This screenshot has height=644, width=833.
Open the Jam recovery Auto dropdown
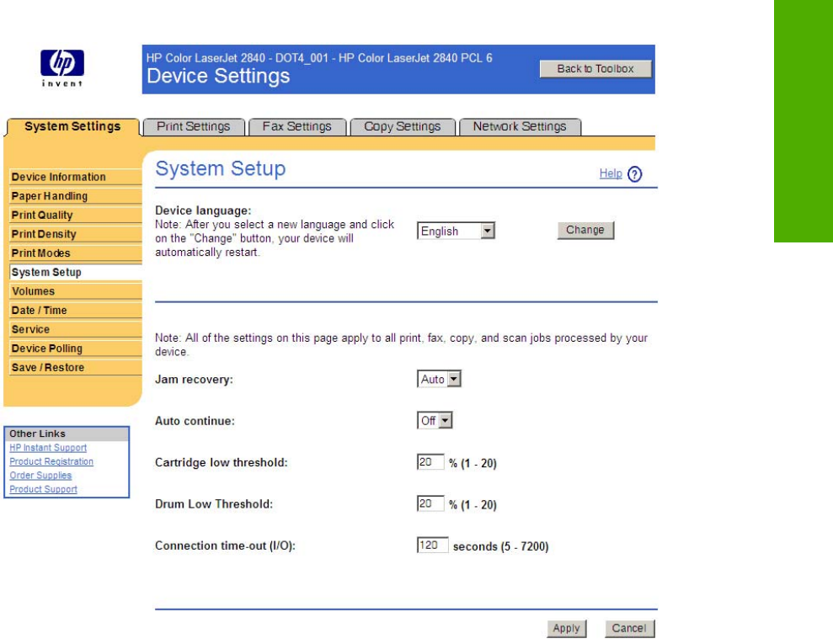(439, 379)
